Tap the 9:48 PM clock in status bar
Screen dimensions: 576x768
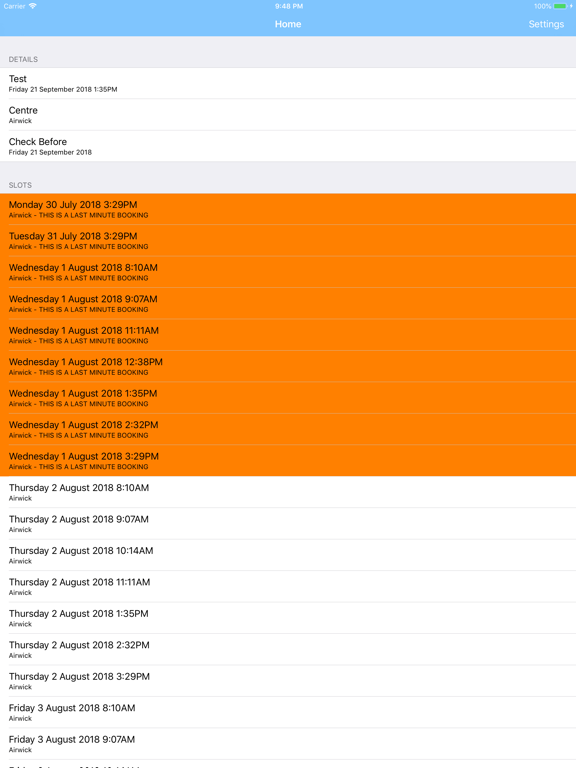(x=288, y=6)
